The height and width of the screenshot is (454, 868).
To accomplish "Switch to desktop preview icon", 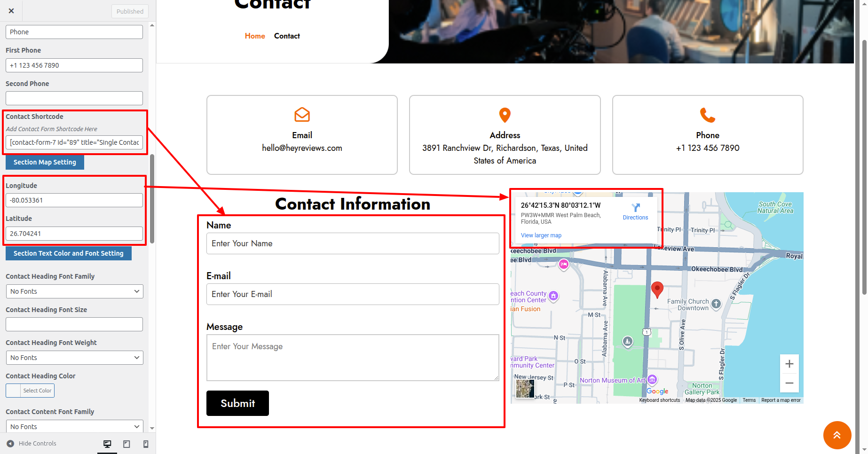I will tap(107, 444).
